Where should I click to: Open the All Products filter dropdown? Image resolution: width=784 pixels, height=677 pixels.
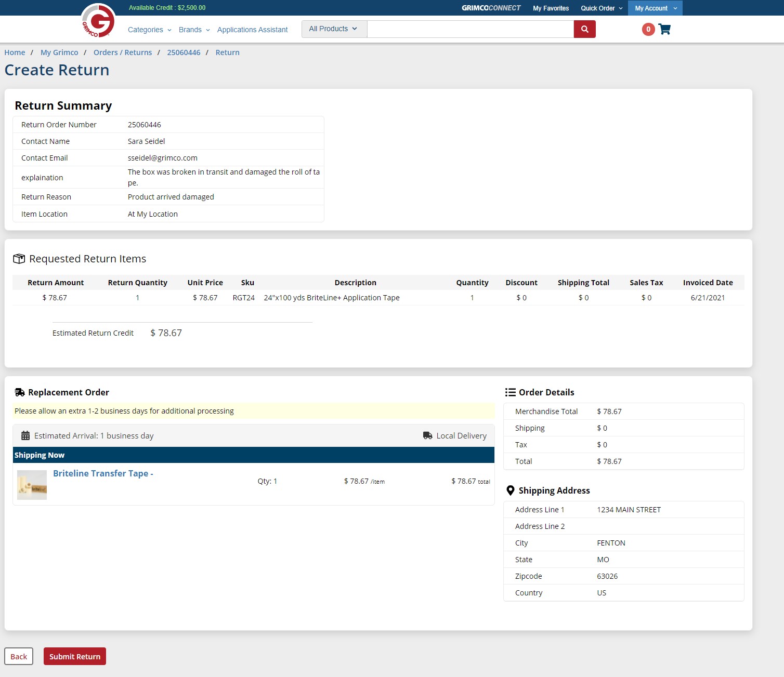coord(333,29)
